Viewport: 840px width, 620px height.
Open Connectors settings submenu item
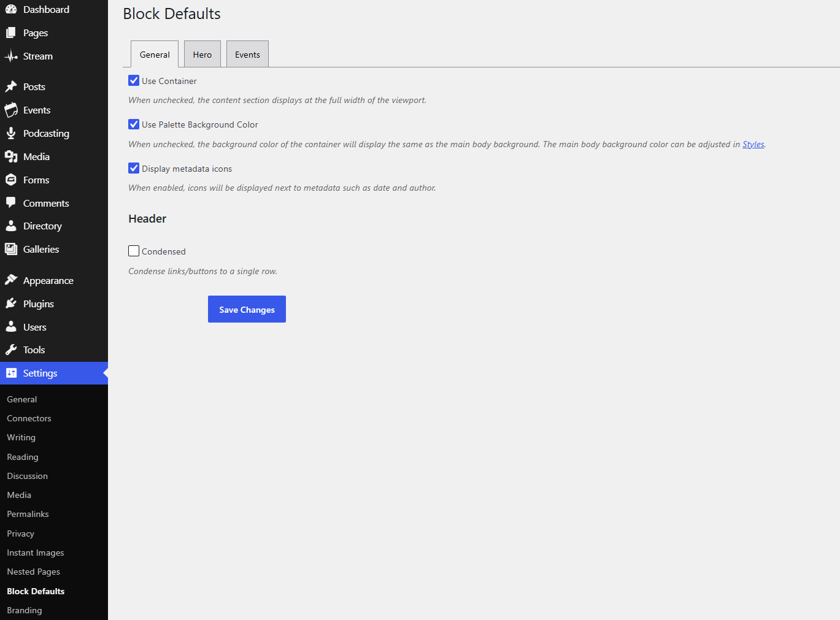[29, 418]
